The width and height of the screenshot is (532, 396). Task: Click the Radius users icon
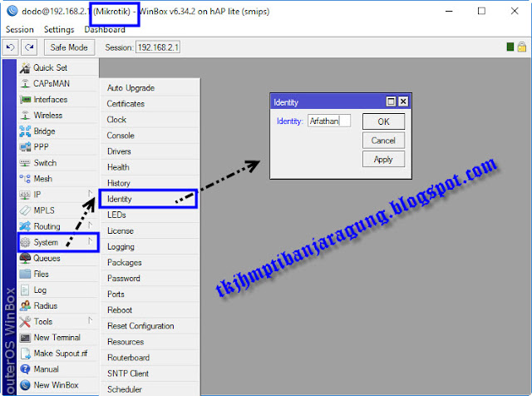[x=25, y=305]
